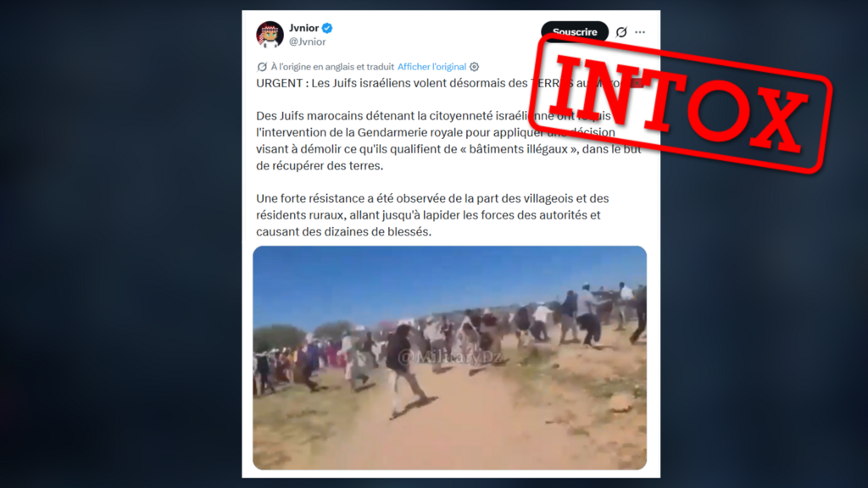The image size is (868, 488).
Task: Click the Souscrire button
Action: (575, 32)
